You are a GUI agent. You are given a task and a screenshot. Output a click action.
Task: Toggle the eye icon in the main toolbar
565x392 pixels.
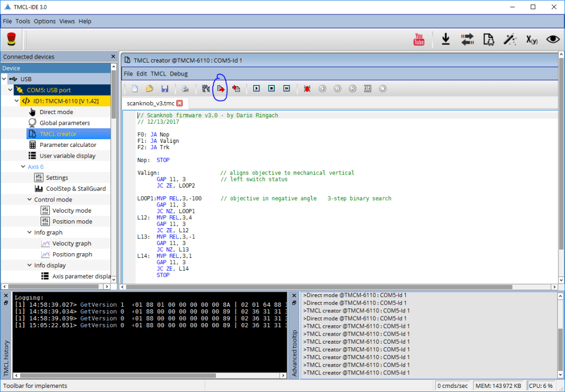click(553, 40)
